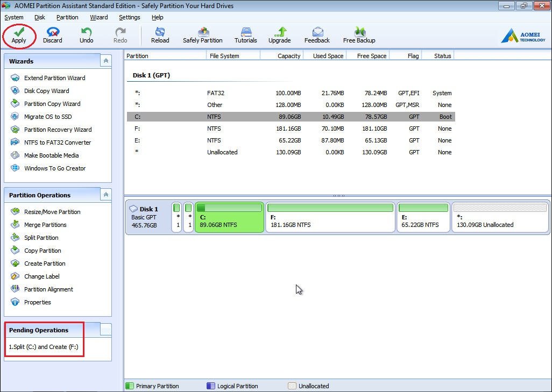This screenshot has height=392, width=552.
Task: Collapse the Wizards panel
Action: 105,61
